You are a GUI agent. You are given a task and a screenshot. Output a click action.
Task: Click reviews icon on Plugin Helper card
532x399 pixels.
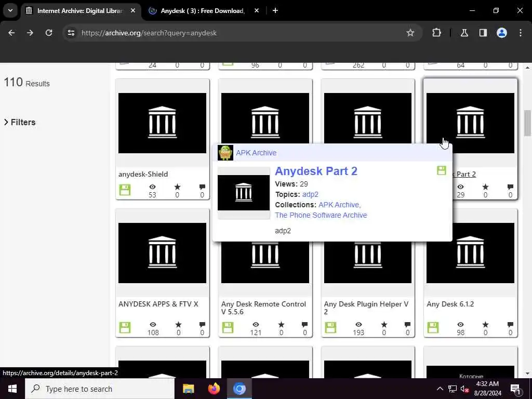tap(407, 325)
